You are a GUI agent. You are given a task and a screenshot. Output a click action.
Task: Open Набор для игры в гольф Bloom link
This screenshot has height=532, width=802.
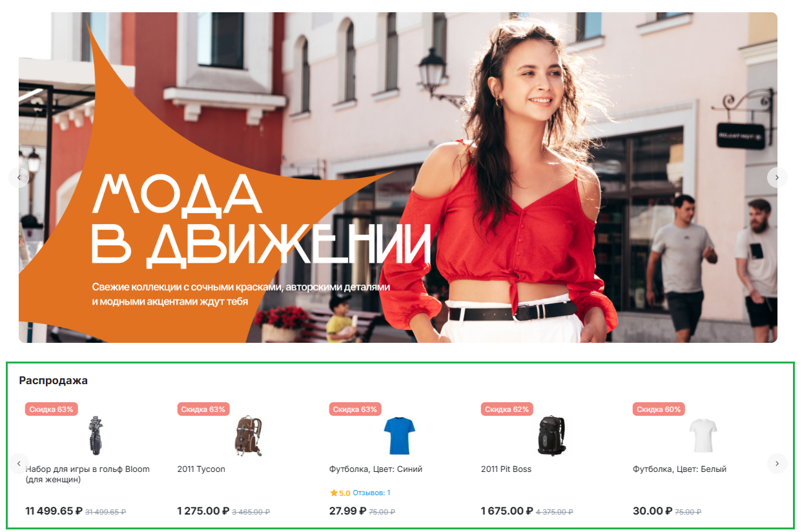point(87,475)
